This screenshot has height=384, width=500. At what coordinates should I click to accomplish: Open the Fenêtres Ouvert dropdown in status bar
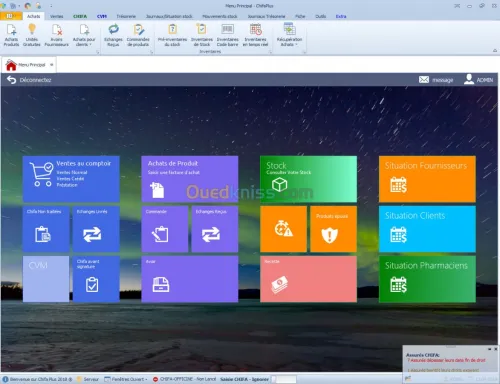[126, 379]
